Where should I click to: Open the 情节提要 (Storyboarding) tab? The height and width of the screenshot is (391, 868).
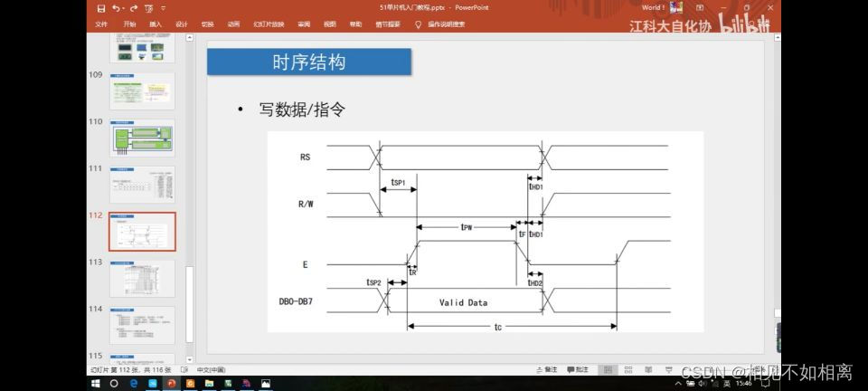coord(388,24)
